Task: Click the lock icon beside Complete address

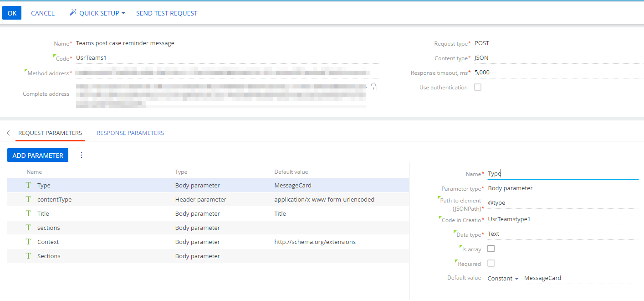Action: tap(373, 87)
